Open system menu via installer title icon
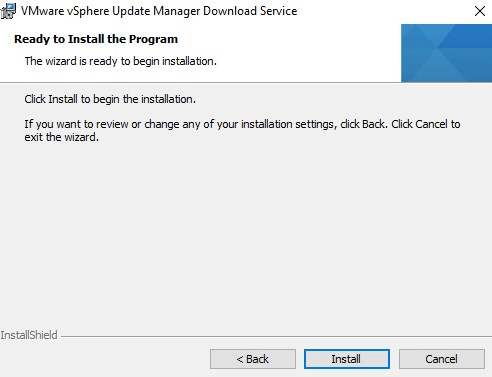Image resolution: width=492 pixels, height=377 pixels. (8, 11)
